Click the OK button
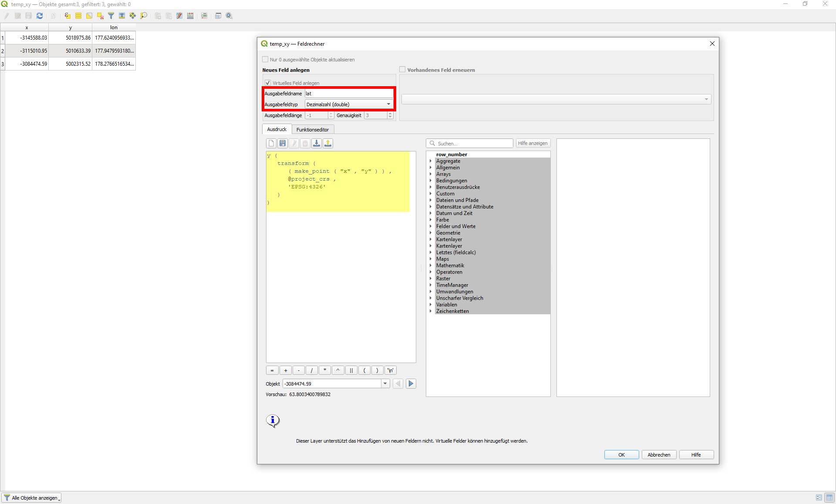The width and height of the screenshot is (836, 504). (x=621, y=455)
